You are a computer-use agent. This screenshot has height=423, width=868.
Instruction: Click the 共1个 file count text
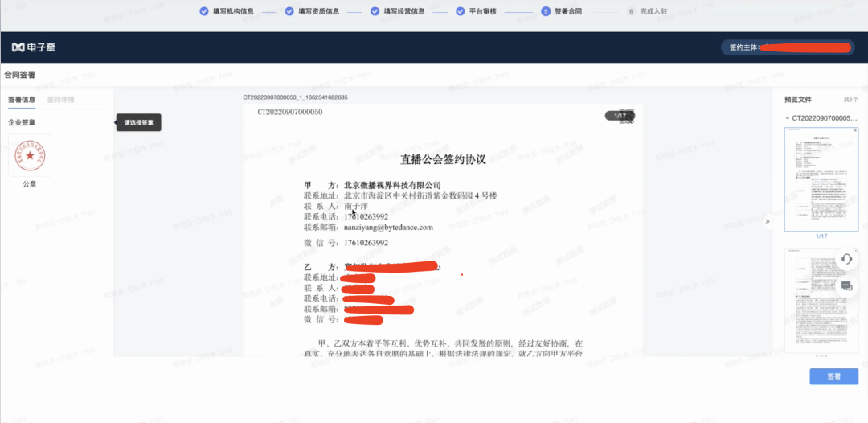(851, 101)
